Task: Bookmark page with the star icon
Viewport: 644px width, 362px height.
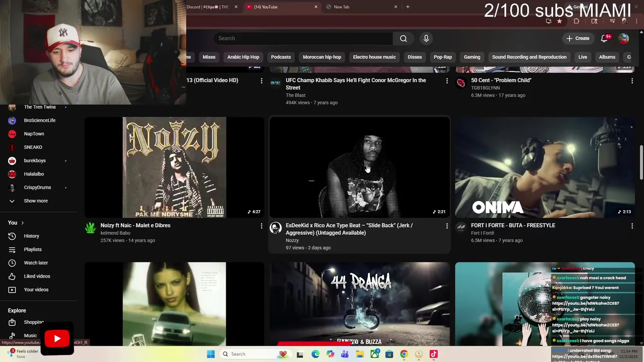Action: 559,21
